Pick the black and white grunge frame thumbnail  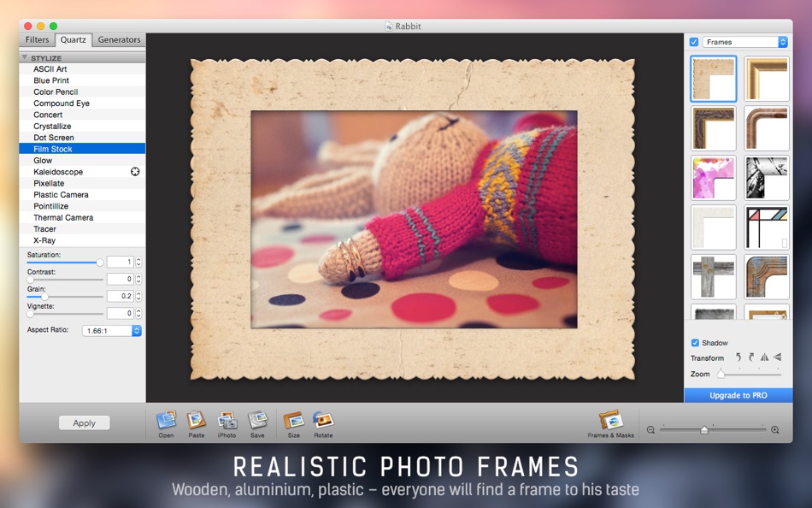(x=767, y=178)
